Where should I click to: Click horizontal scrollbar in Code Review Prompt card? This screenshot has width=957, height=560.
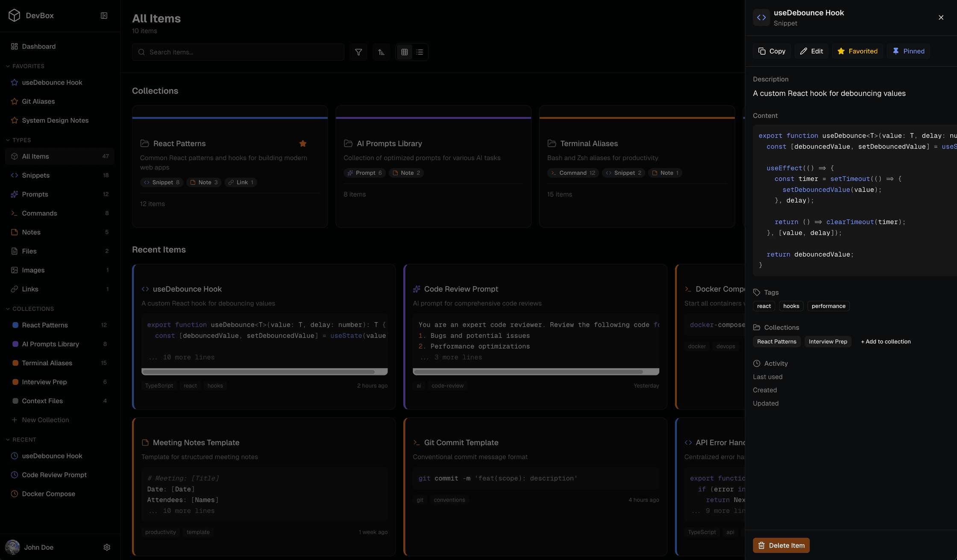point(536,372)
